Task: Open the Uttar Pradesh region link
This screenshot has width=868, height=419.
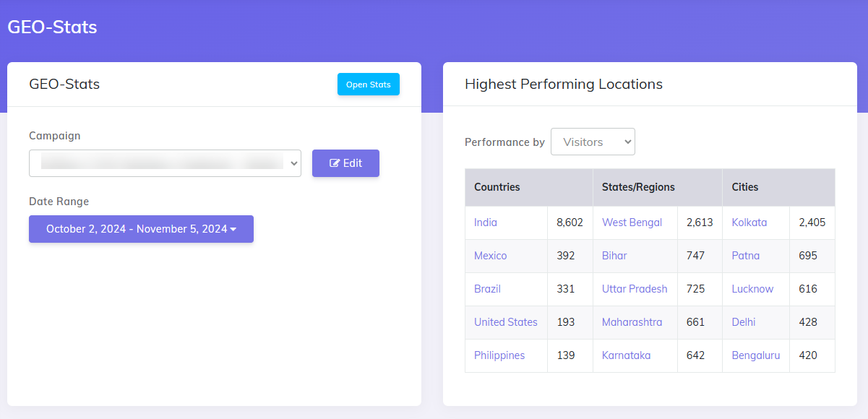Action: 635,289
